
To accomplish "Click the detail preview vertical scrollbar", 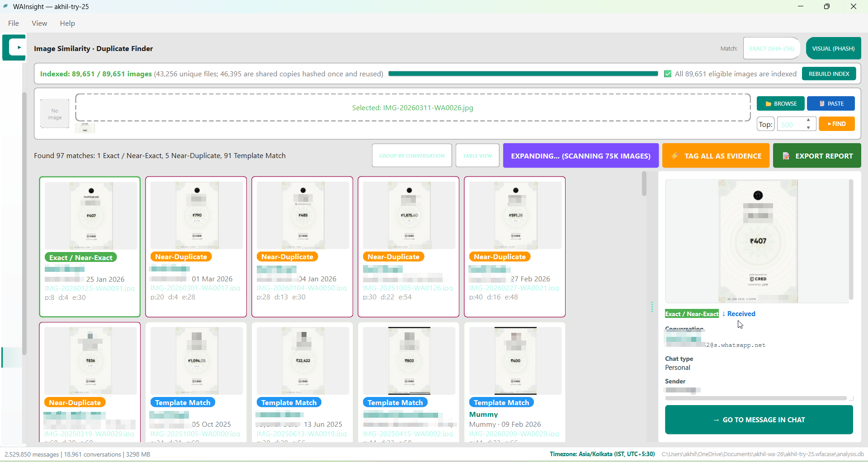I will 851,239.
